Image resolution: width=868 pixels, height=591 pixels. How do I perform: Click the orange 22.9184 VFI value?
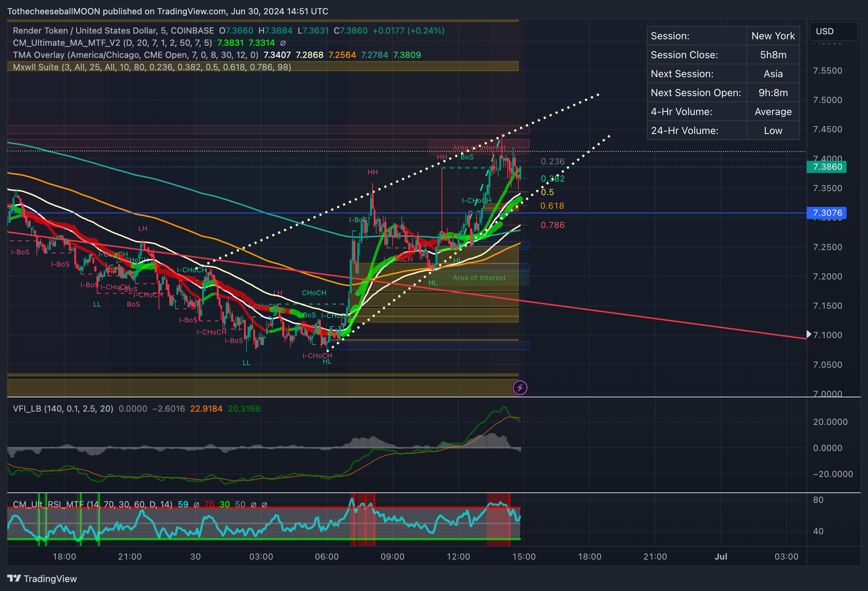(206, 409)
